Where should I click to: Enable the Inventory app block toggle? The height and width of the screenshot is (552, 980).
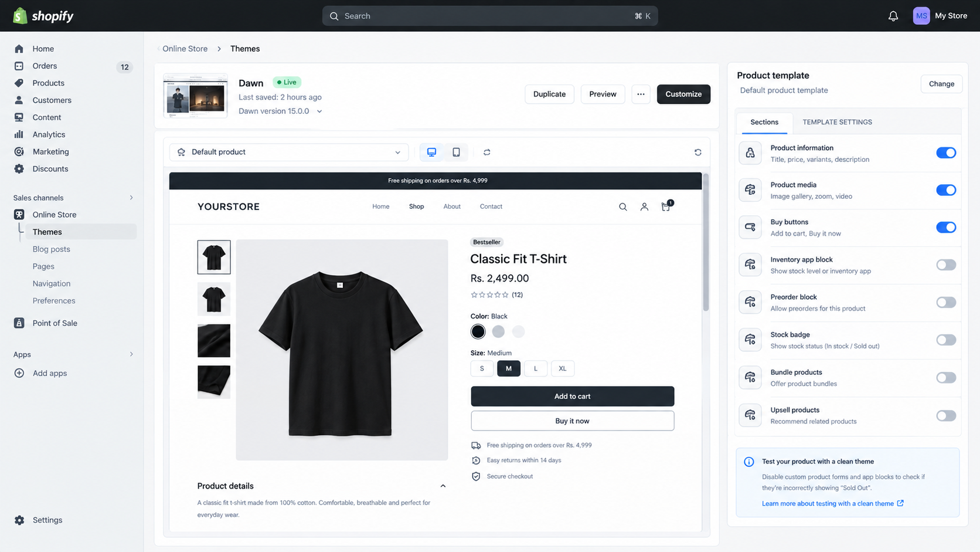pyautogui.click(x=945, y=265)
